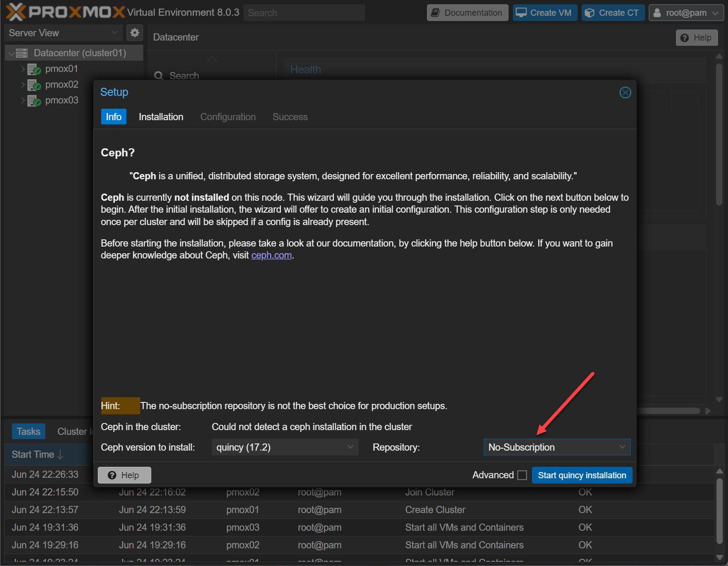Switch to the Installation tab
The image size is (728, 566).
(161, 117)
